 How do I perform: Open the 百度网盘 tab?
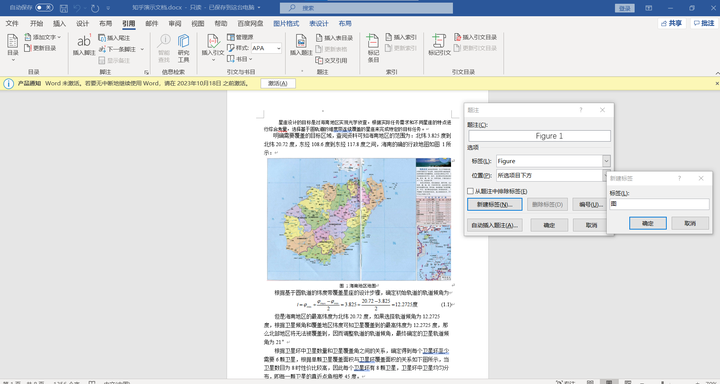pos(250,23)
